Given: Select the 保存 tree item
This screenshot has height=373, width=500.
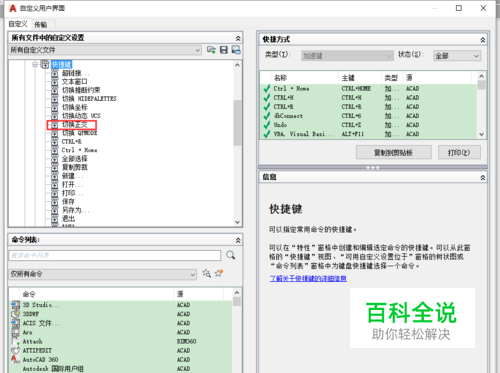Looking at the screenshot, I should (68, 202).
